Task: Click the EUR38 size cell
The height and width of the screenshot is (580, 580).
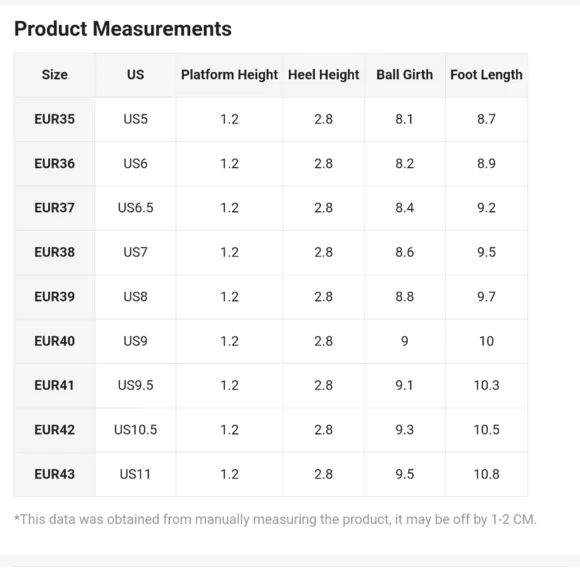Action: coord(55,252)
